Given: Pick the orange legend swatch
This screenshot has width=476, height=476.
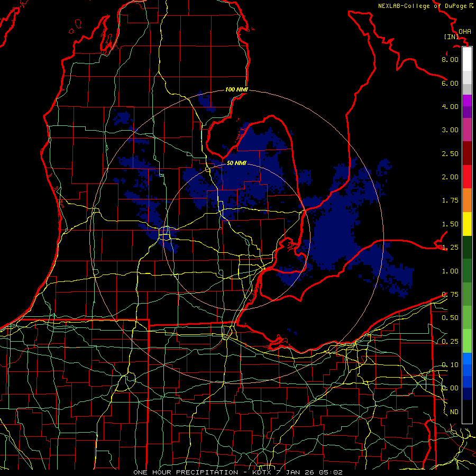Looking at the screenshot, I should (467, 200).
